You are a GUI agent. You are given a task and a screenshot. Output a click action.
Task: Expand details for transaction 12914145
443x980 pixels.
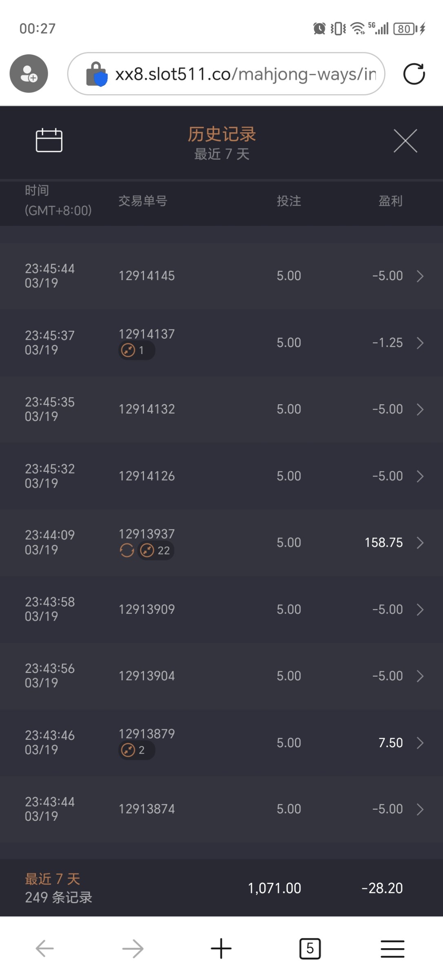(x=420, y=276)
